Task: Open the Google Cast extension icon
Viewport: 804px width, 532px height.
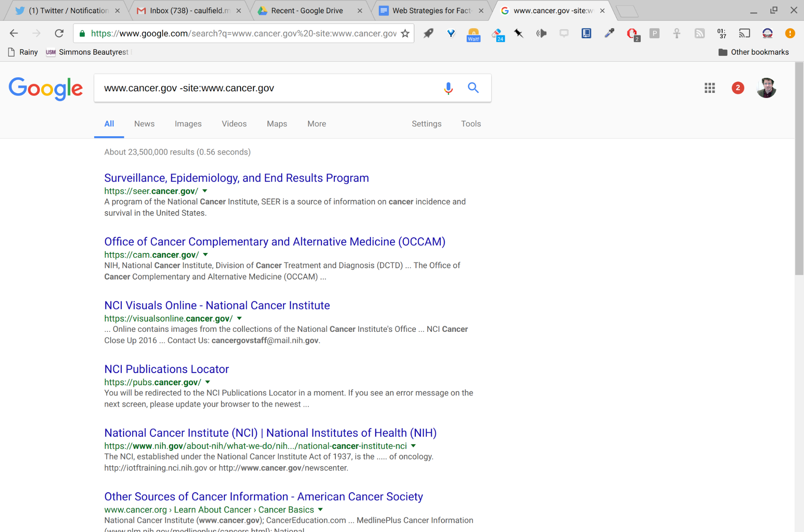Action: (744, 33)
